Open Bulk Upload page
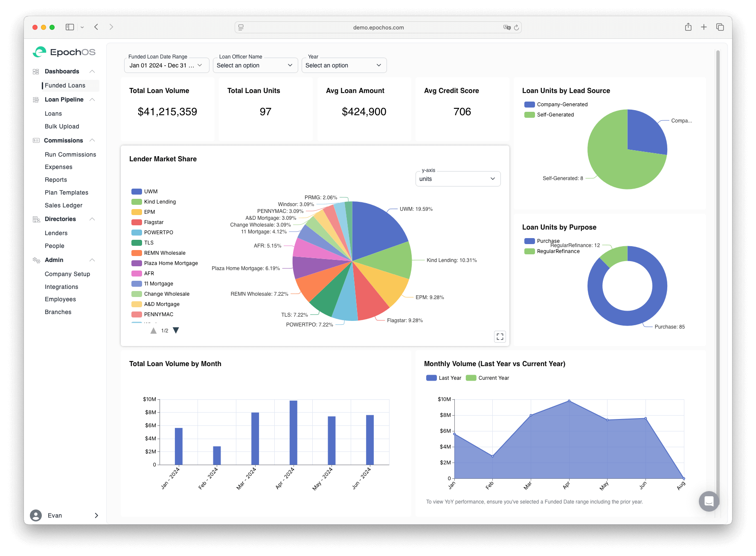The image size is (756, 556). (62, 126)
